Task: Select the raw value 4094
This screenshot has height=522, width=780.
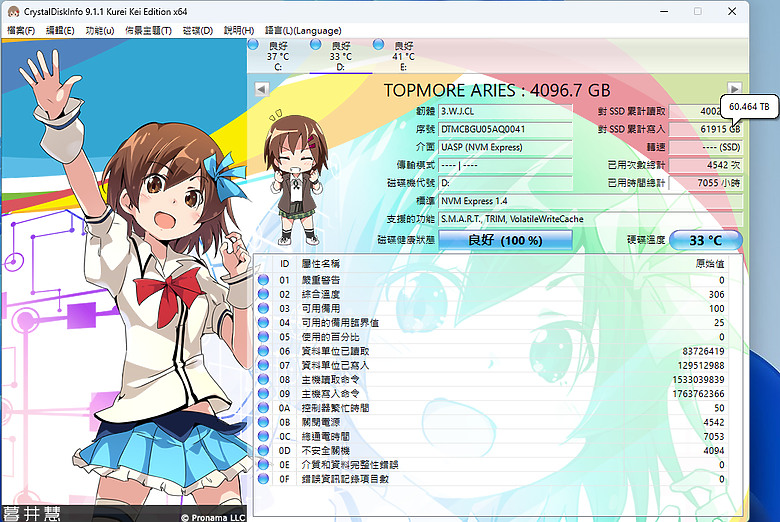Action: pos(714,450)
